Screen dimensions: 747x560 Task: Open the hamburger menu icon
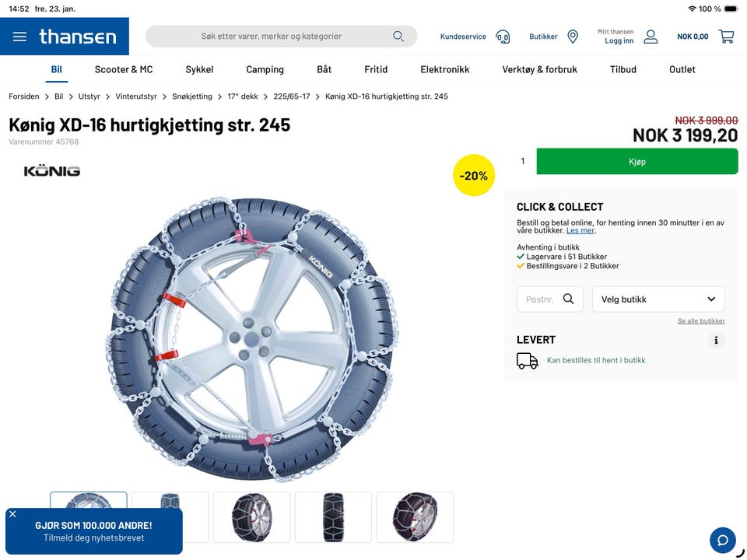coord(19,37)
